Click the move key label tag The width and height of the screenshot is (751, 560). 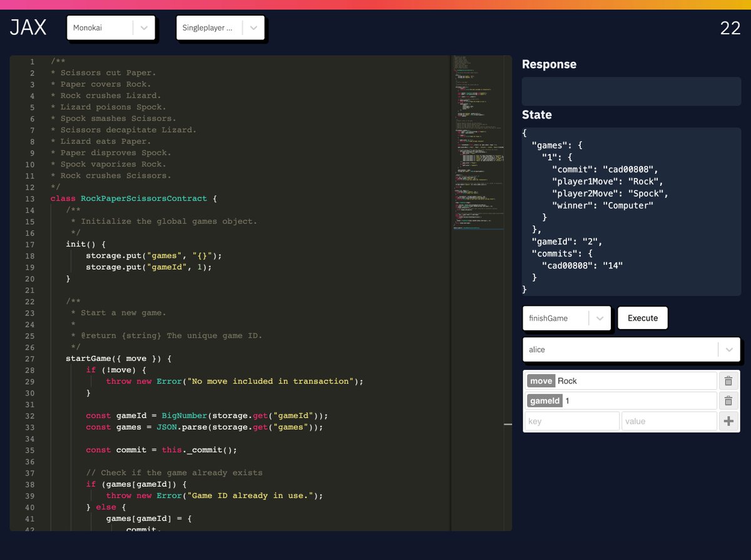pos(541,380)
